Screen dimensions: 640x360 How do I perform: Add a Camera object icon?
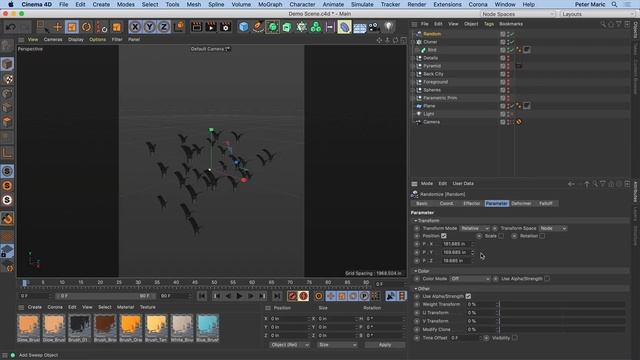[x=374, y=27]
